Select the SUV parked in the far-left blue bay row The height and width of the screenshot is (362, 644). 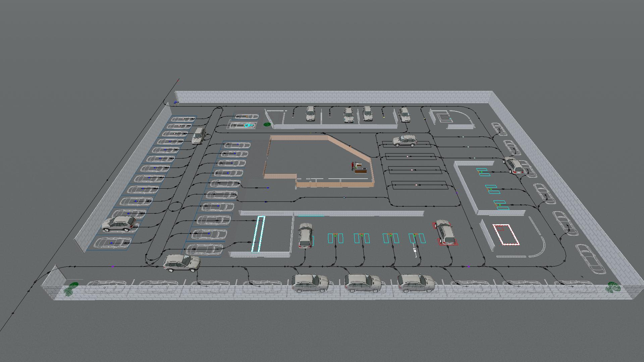119,224
